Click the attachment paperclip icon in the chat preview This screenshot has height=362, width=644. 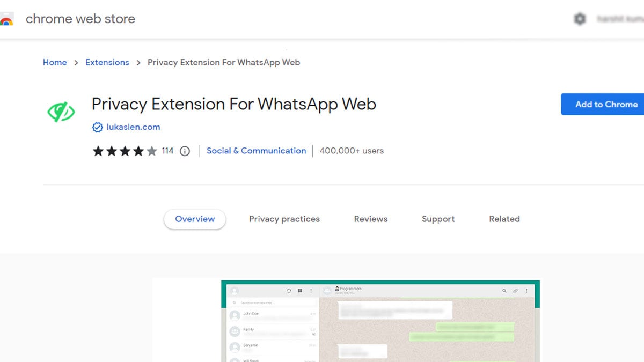[515, 291]
